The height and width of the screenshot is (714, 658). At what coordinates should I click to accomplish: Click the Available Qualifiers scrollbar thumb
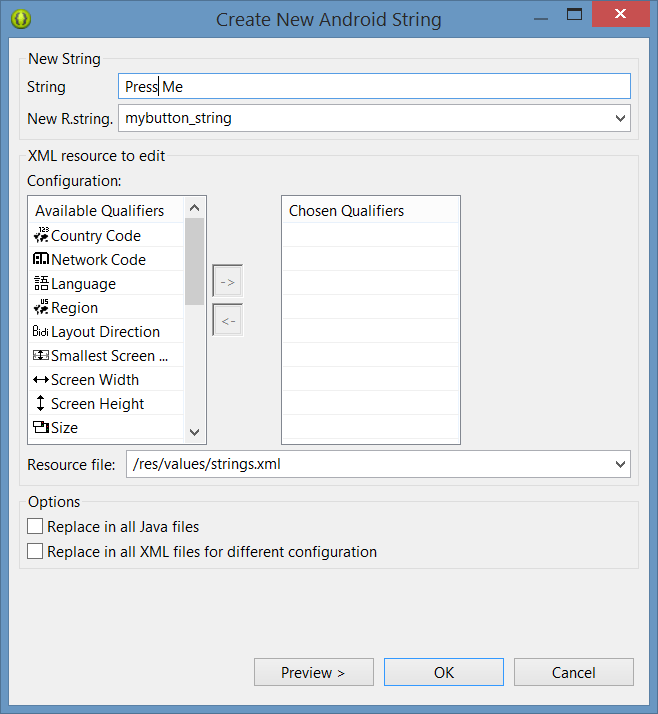pyautogui.click(x=194, y=261)
